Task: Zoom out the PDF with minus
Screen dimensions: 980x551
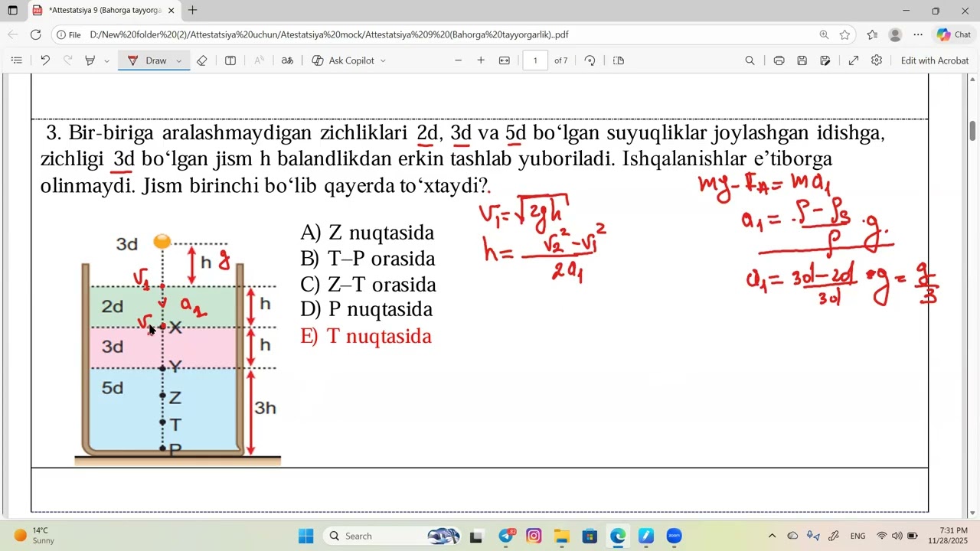Action: pyautogui.click(x=459, y=60)
